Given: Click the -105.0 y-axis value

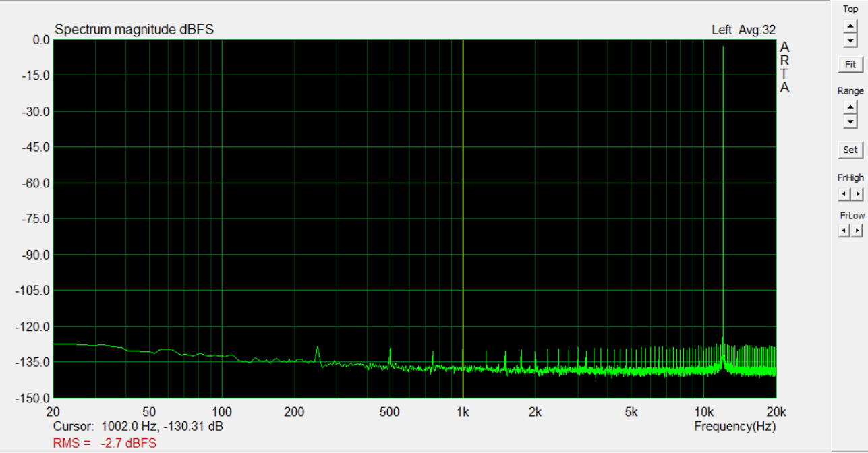Looking at the screenshot, I should tap(33, 291).
